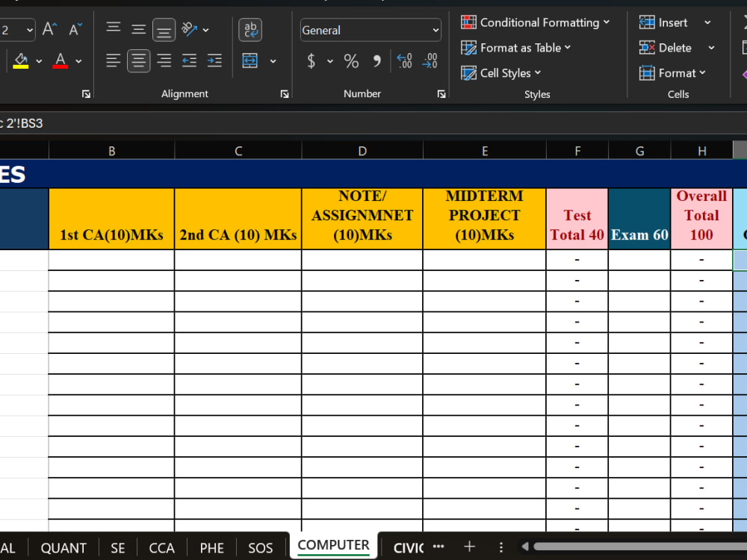Image resolution: width=747 pixels, height=560 pixels.
Task: Increase font size with the larger A icon
Action: 49,30
